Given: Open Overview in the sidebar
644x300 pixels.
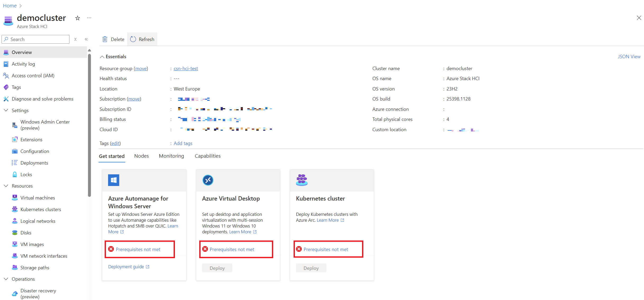Looking at the screenshot, I should click(x=44, y=52).
